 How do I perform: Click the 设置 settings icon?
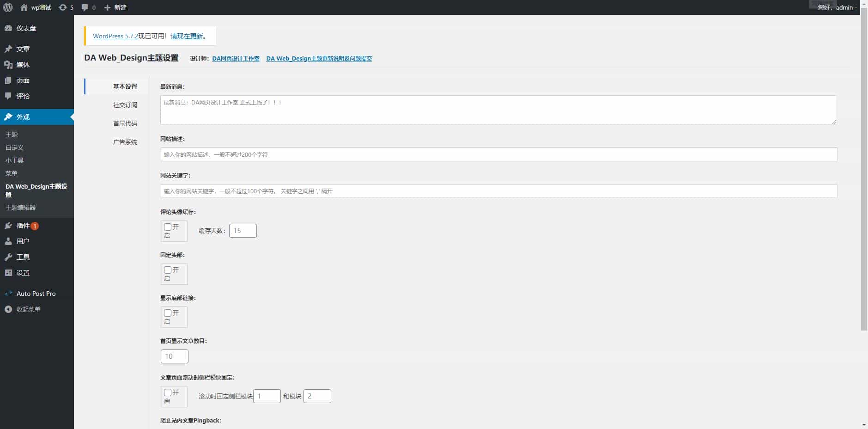click(x=8, y=273)
